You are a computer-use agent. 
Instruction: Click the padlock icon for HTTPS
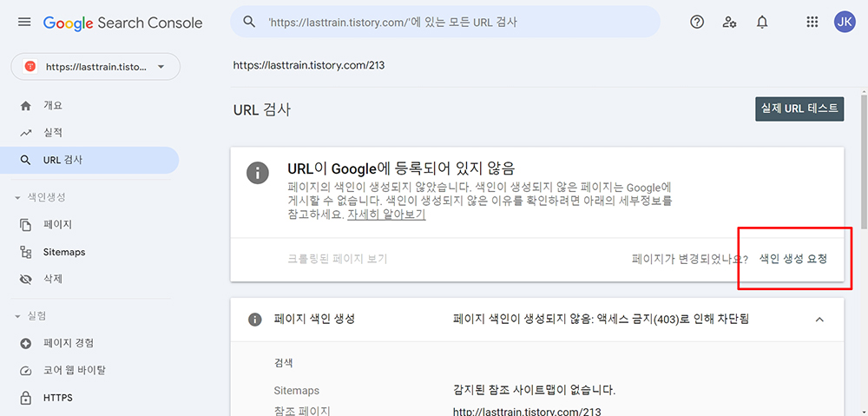pos(25,398)
